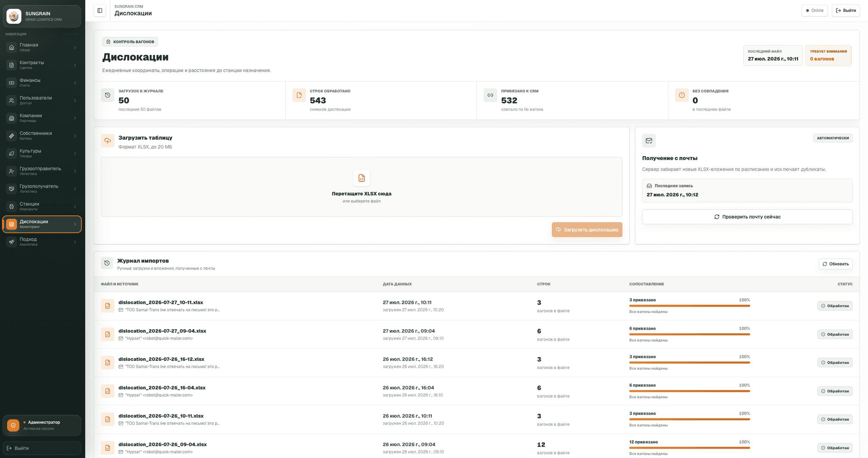The height and width of the screenshot is (458, 868).
Task: Expand the Станции chevron
Action: pyautogui.click(x=75, y=207)
